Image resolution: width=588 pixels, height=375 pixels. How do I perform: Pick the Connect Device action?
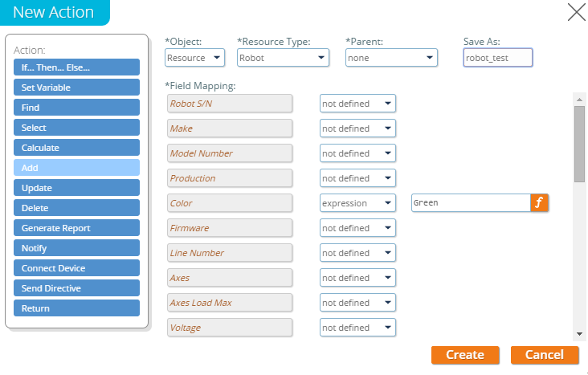point(76,268)
